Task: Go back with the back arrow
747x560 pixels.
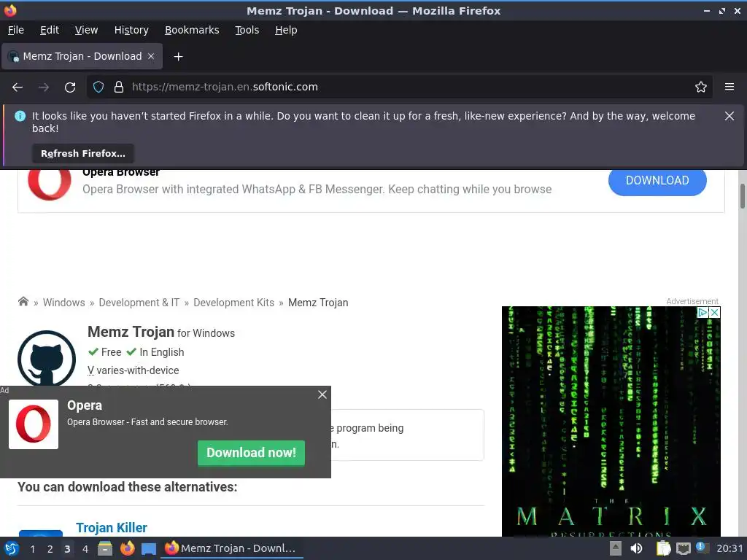Action: pos(18,87)
